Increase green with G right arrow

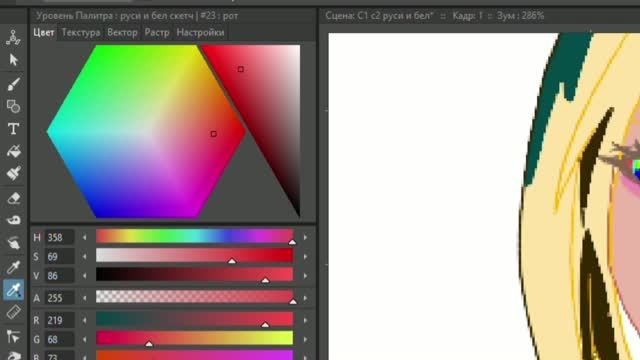tap(305, 339)
